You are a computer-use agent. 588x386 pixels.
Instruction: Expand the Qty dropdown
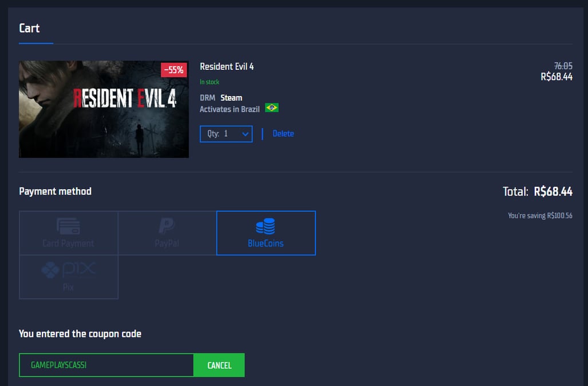226,134
